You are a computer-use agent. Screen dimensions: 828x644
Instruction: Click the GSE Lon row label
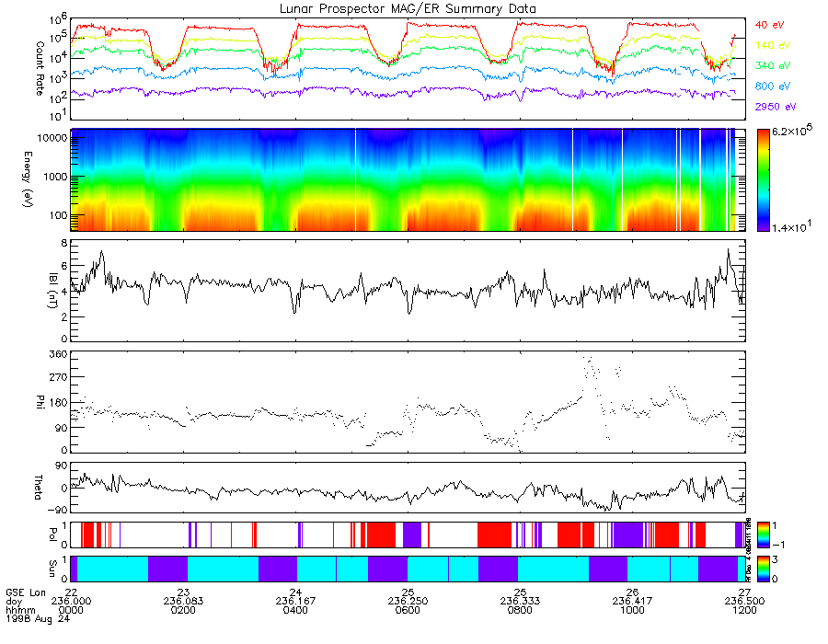[x=26, y=592]
